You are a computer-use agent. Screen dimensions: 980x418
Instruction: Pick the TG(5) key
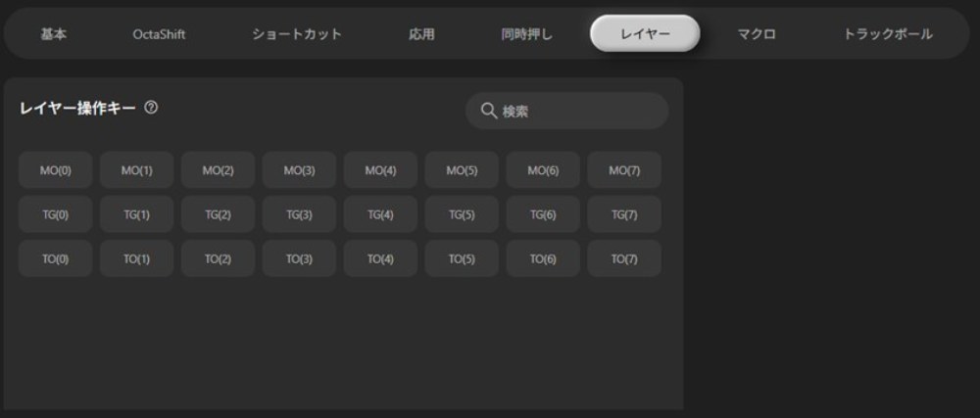pos(462,214)
